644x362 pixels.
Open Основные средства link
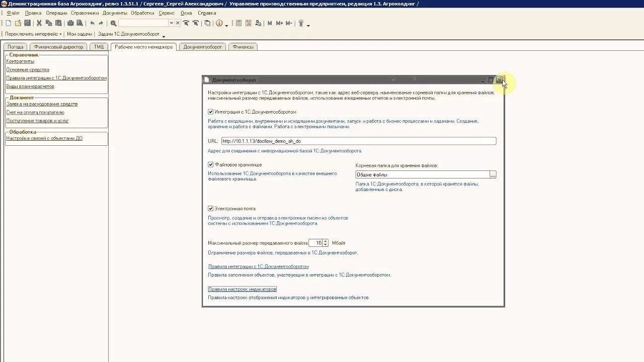pos(28,70)
